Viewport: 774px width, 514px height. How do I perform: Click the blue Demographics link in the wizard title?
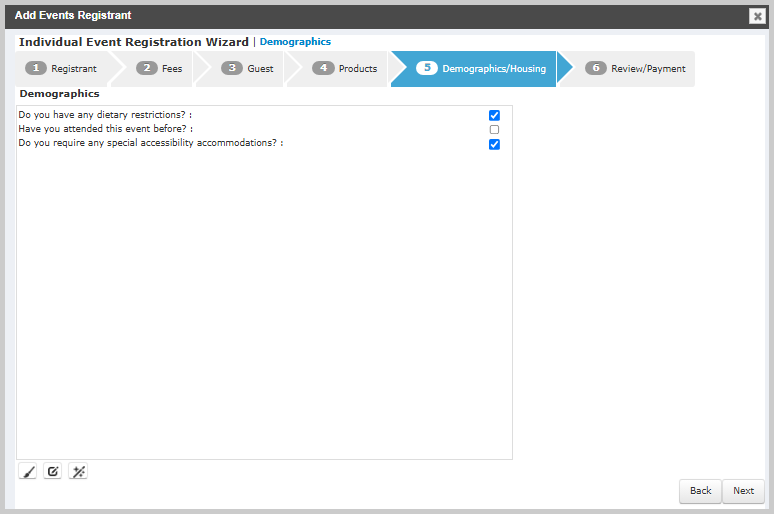tap(295, 42)
